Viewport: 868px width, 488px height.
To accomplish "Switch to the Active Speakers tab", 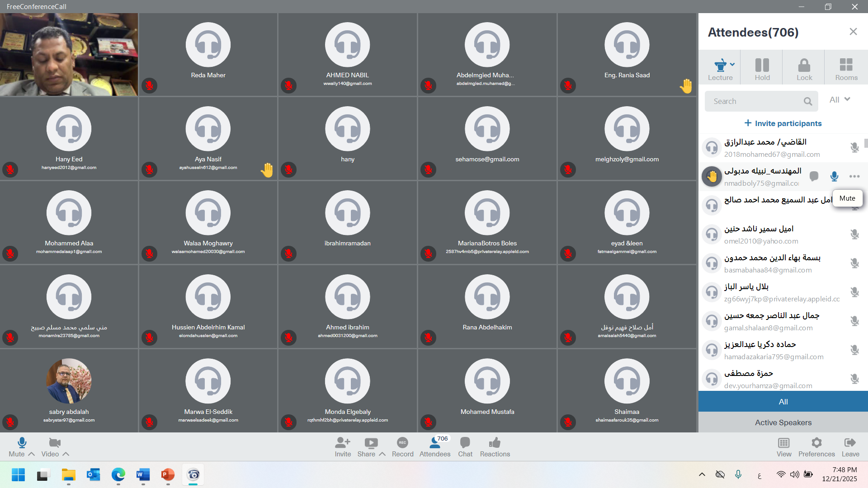I will (x=783, y=422).
